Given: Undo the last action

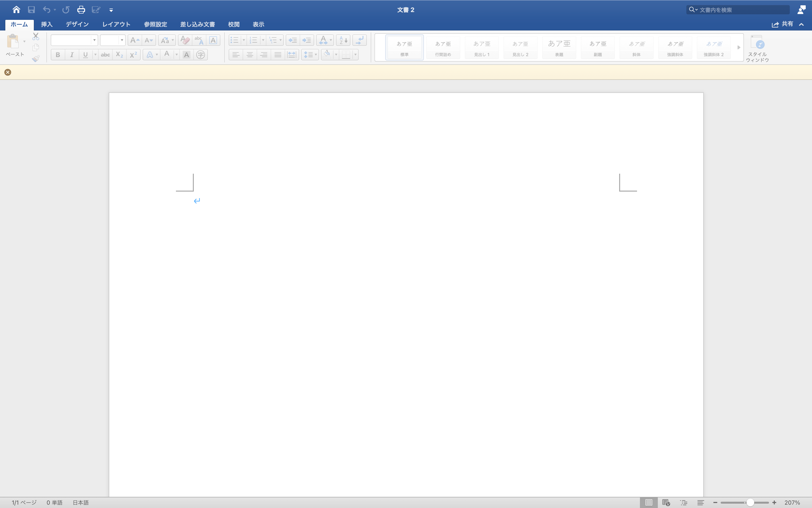Looking at the screenshot, I should (46, 10).
